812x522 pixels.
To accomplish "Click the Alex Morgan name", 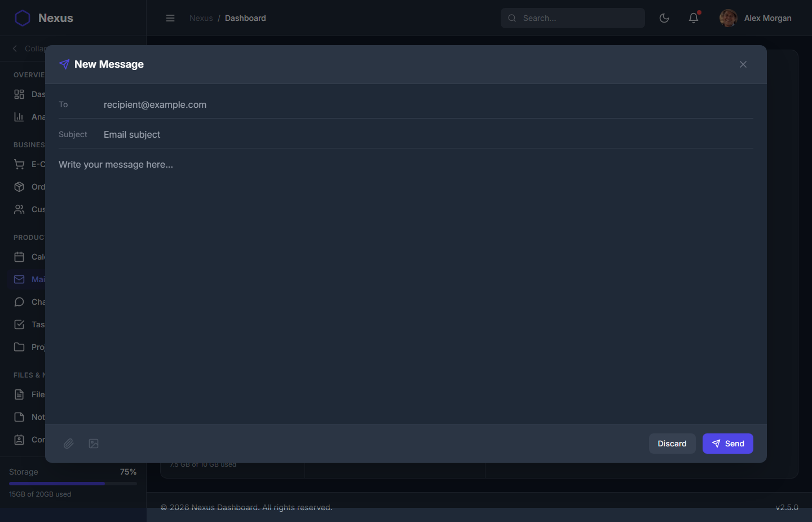I will point(767,18).
